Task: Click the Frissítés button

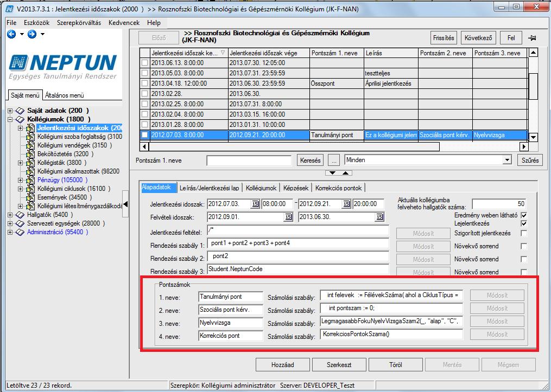Action: pyautogui.click(x=444, y=38)
